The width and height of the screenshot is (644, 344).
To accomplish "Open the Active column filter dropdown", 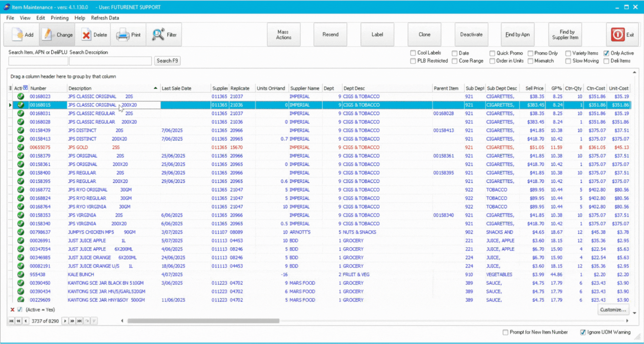I will coord(26,88).
